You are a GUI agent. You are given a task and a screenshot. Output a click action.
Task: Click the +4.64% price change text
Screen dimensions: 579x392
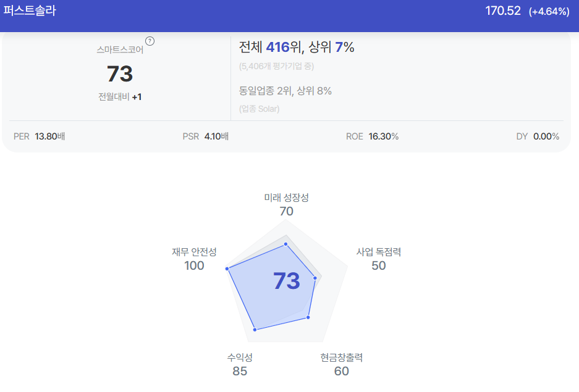(x=549, y=12)
